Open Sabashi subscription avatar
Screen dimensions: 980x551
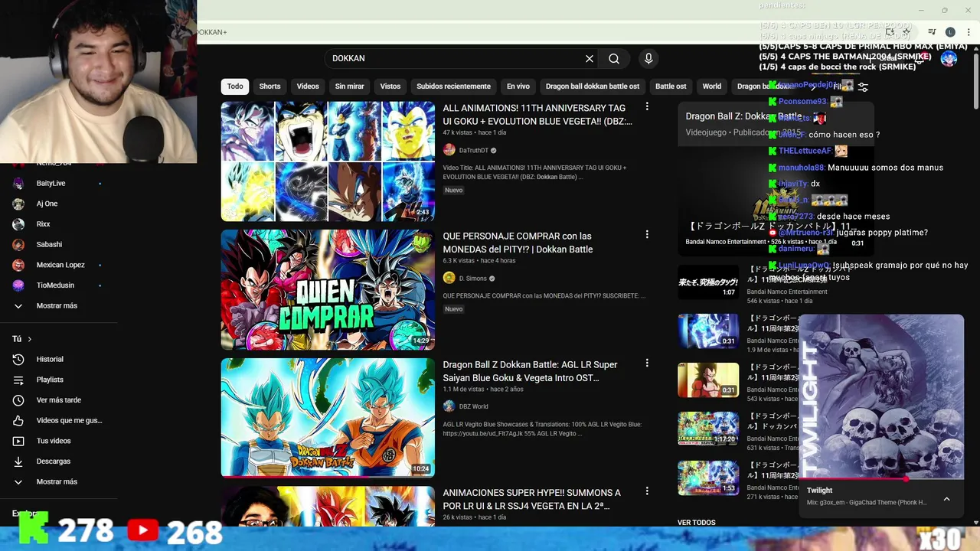(x=18, y=244)
